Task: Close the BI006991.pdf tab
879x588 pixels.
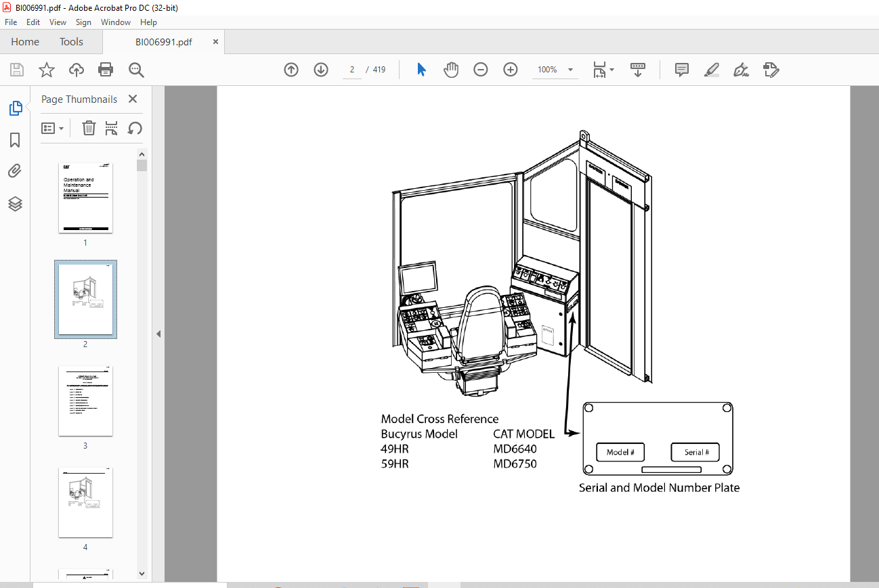Action: click(216, 42)
